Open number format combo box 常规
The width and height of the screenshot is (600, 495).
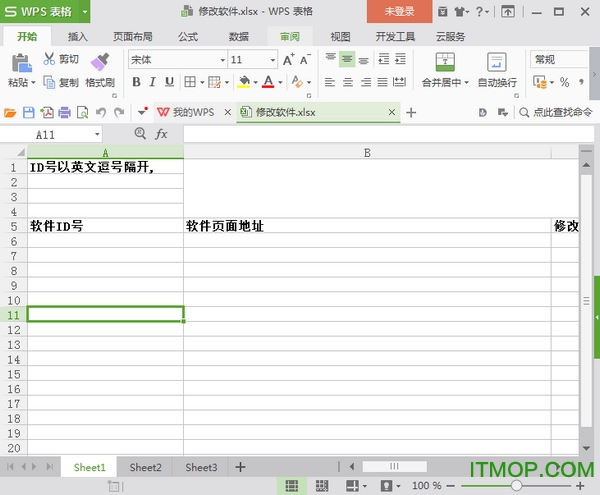point(559,59)
